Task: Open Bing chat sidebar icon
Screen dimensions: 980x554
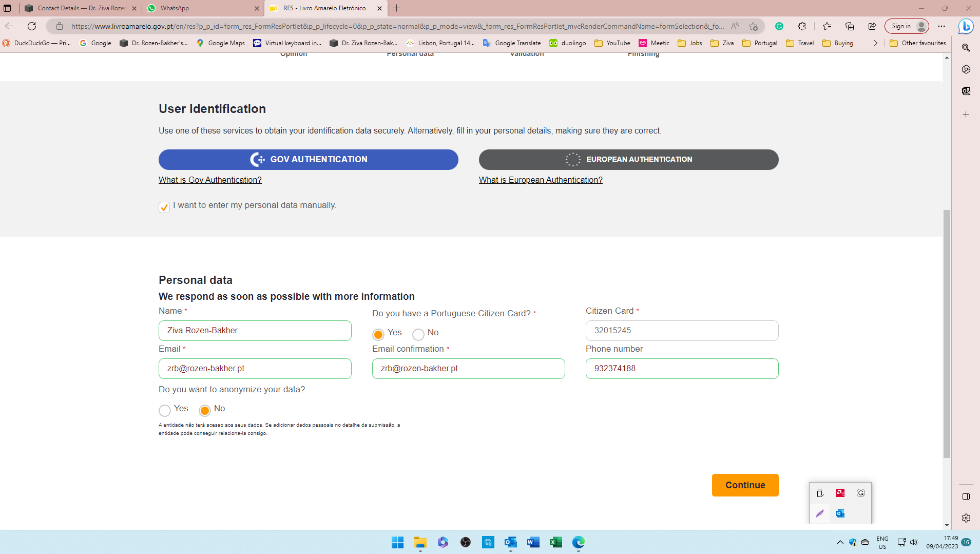Action: [966, 26]
